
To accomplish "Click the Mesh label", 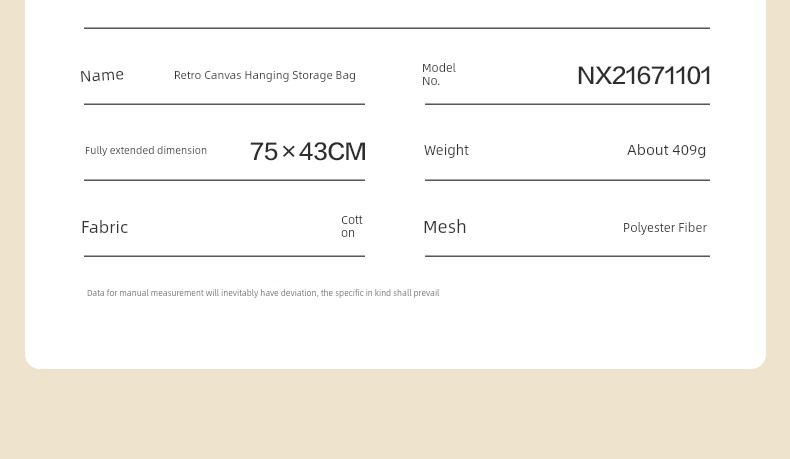I will coord(444,227).
